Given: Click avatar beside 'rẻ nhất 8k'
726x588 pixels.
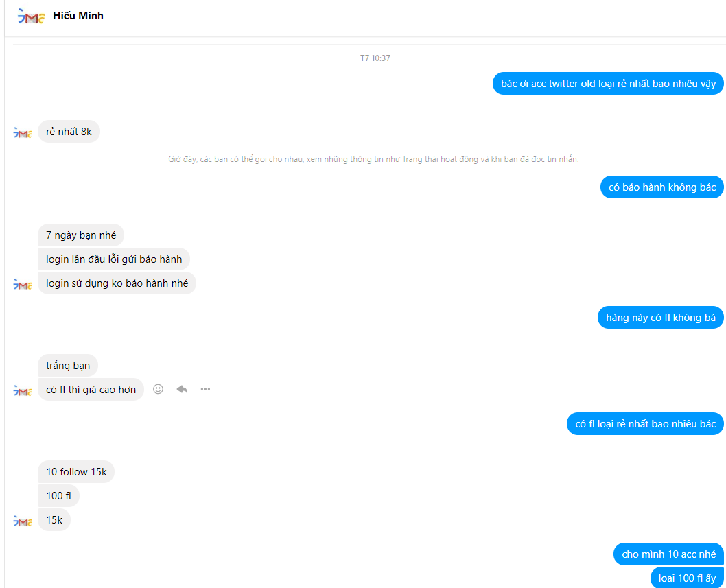Looking at the screenshot, I should click(x=23, y=133).
